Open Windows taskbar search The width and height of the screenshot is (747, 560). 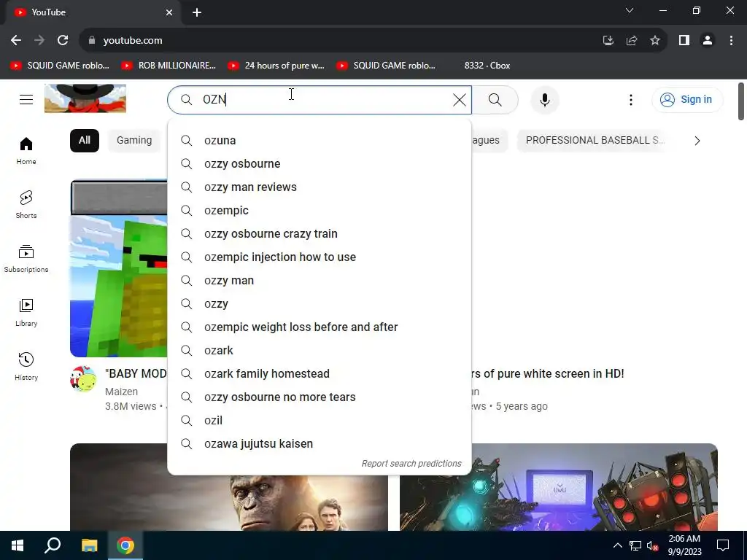53,545
